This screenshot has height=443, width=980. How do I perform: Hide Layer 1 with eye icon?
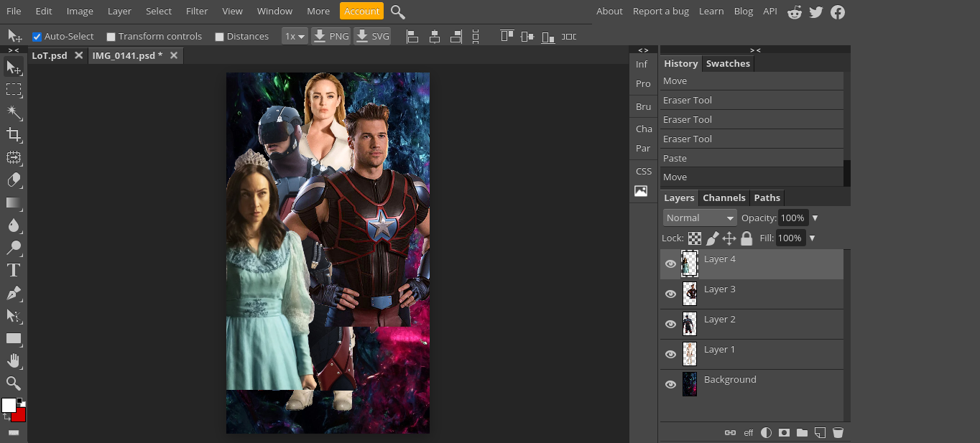pos(670,355)
